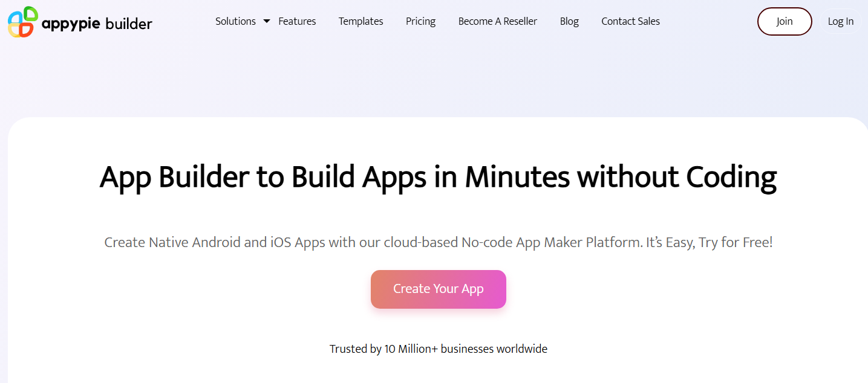Click the Log In button
Screen dimensions: 868x383
coord(841,21)
